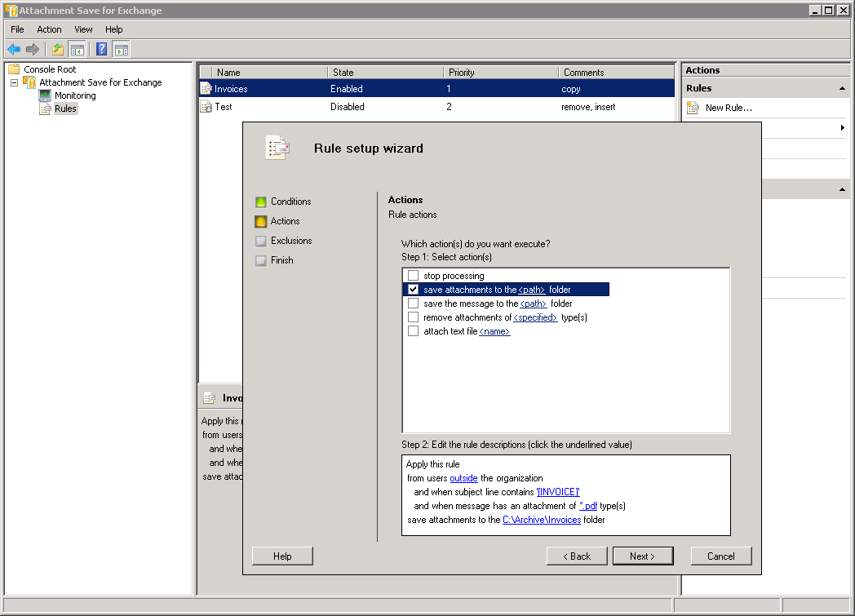This screenshot has height=616, width=855.
Task: Click the wizard Help button
Action: [x=282, y=556]
